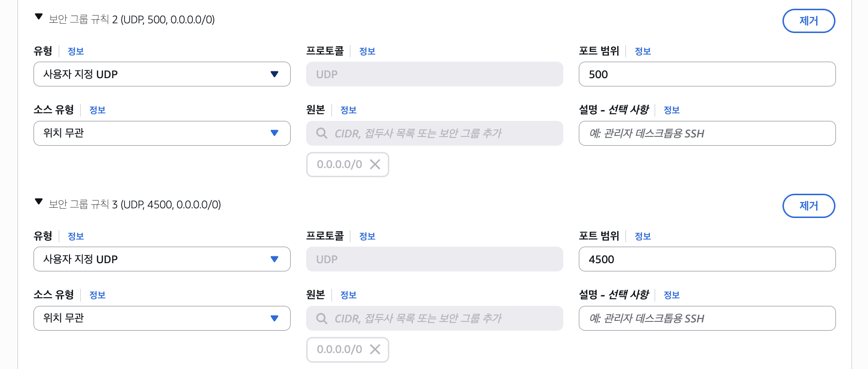Remove the 0.0.0.0/0 chip in rule 2
Image resolution: width=868 pixels, height=369 pixels.
375,165
